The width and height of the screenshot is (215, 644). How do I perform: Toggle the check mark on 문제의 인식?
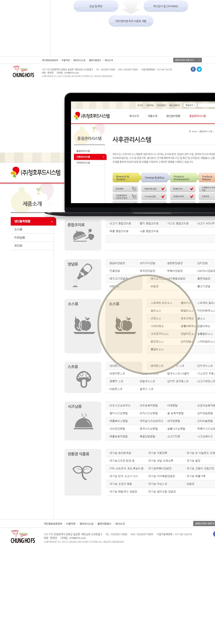tap(192, 189)
